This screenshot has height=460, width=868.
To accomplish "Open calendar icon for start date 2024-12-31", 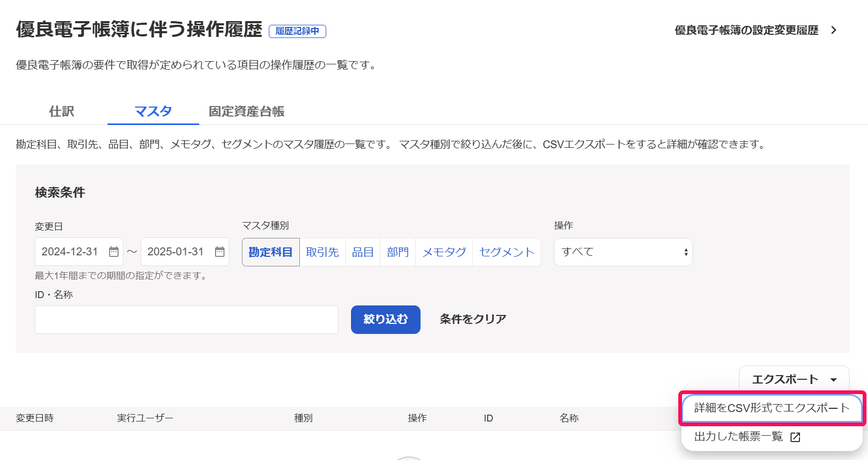I will [x=114, y=252].
